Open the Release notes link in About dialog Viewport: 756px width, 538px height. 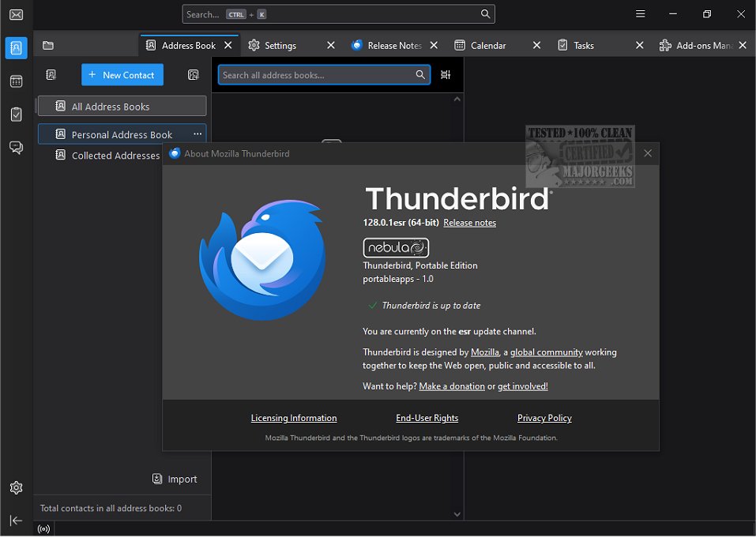[x=469, y=223]
